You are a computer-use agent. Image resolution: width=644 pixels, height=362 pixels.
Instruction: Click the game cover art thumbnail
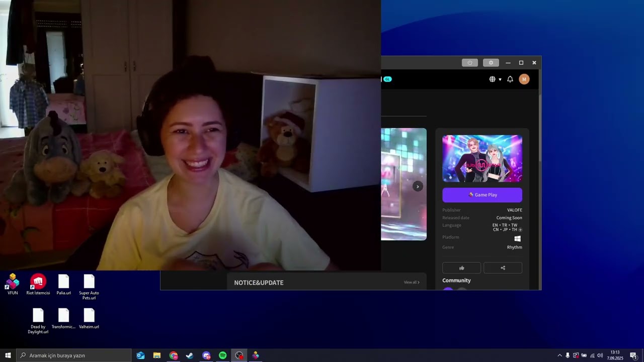point(482,158)
